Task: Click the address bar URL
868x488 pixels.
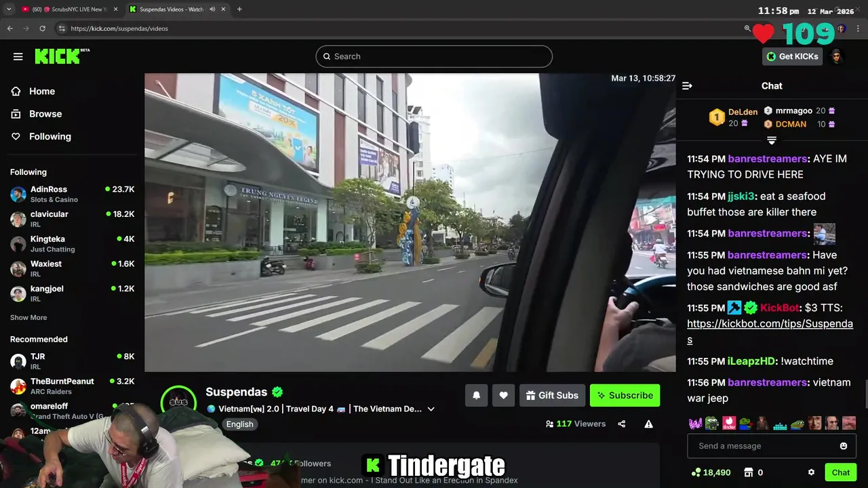Action: tap(119, 28)
